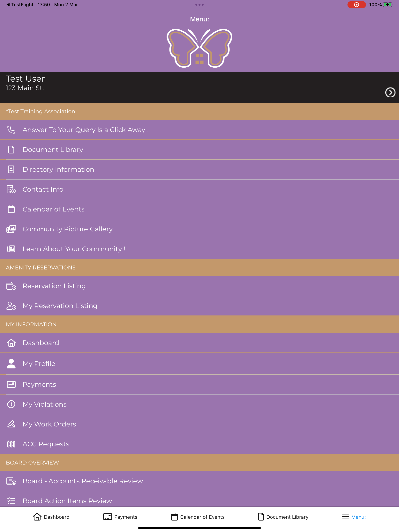Tap the BOARD OVERVIEW section header
The height and width of the screenshot is (532, 399).
tap(199, 462)
